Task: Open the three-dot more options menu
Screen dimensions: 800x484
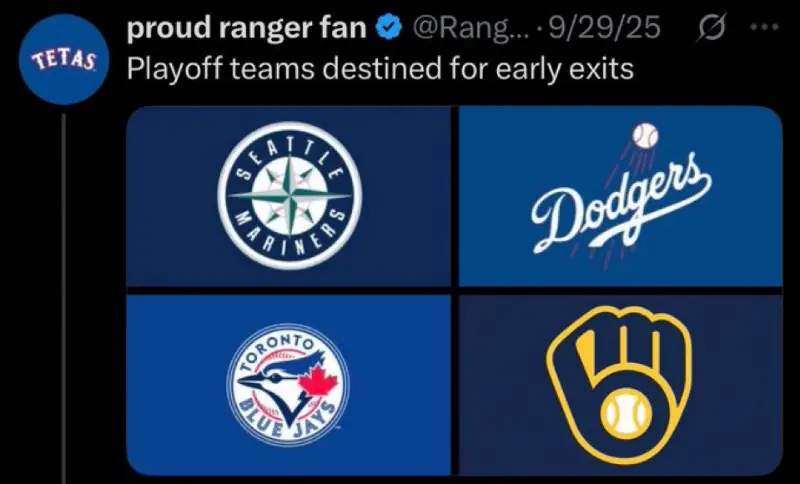Action: tap(765, 30)
